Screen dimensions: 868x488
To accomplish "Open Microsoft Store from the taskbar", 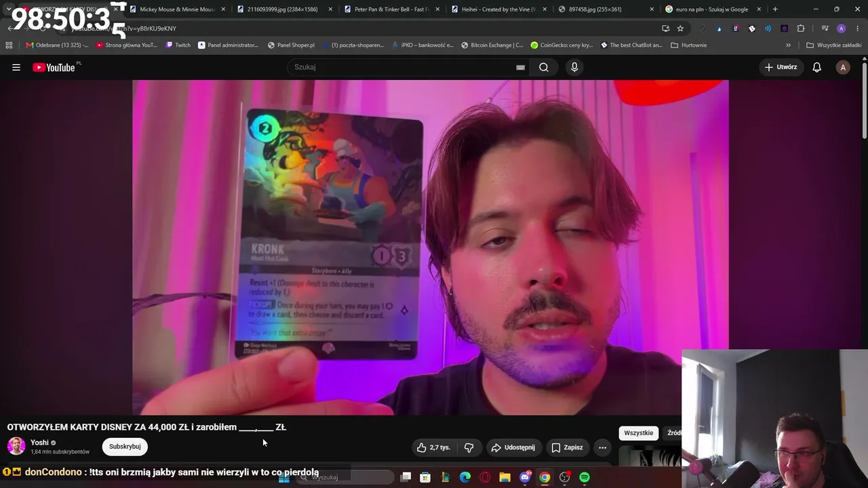I will tap(425, 477).
